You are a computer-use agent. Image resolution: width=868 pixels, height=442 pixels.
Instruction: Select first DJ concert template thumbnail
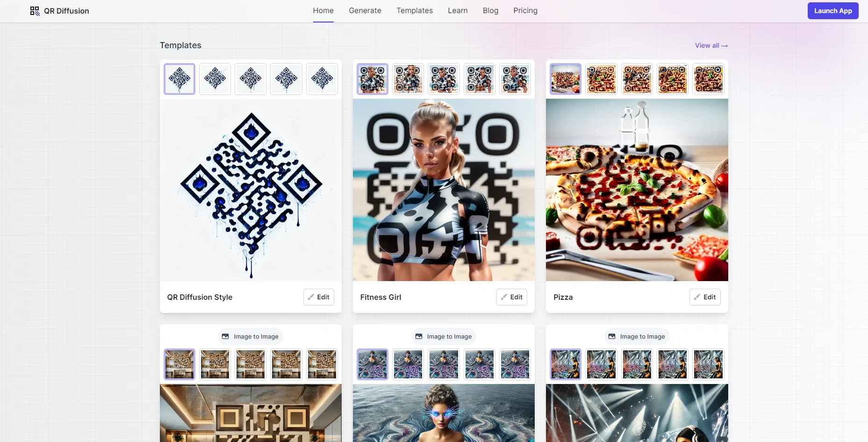point(566,364)
